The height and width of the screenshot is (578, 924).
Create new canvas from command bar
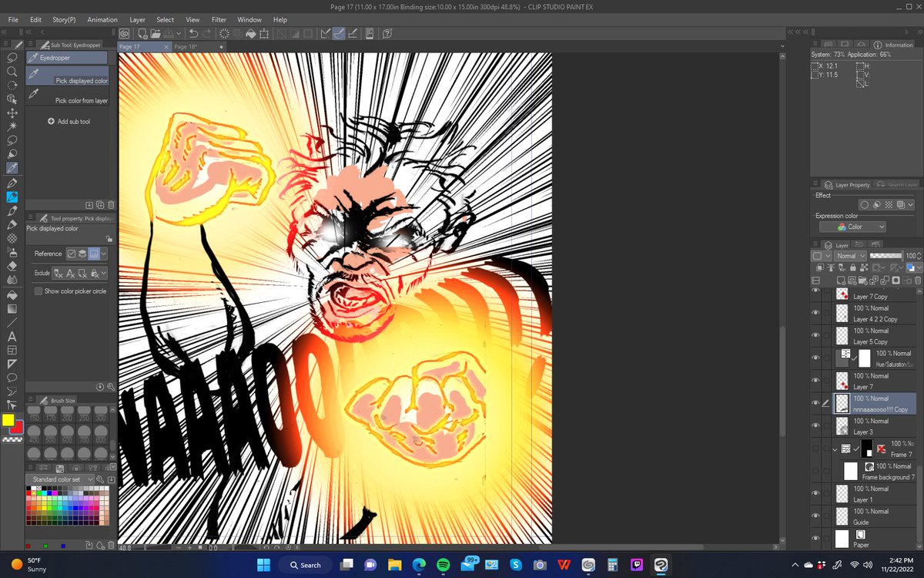click(x=143, y=34)
